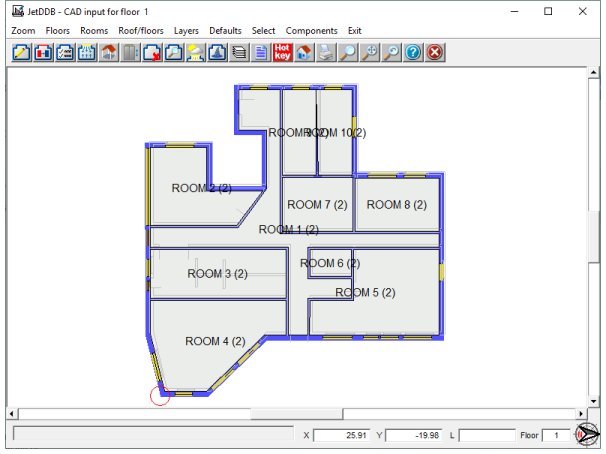Click the house 3D view icon

(305, 52)
